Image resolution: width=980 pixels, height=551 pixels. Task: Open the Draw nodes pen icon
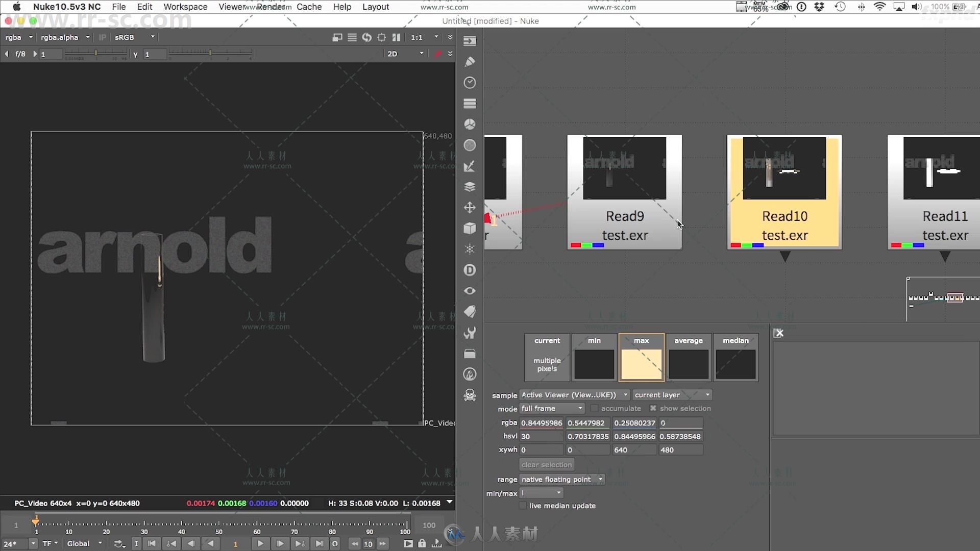[470, 62]
